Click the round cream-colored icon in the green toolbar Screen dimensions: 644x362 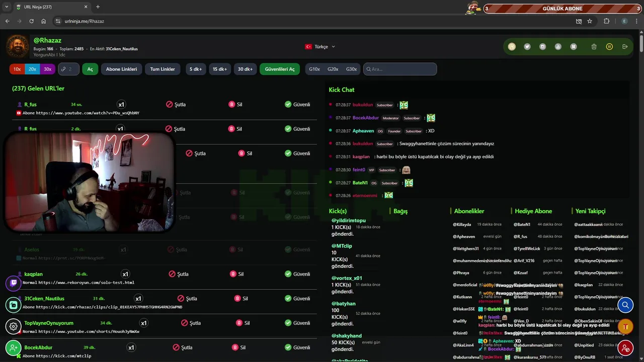click(x=512, y=47)
